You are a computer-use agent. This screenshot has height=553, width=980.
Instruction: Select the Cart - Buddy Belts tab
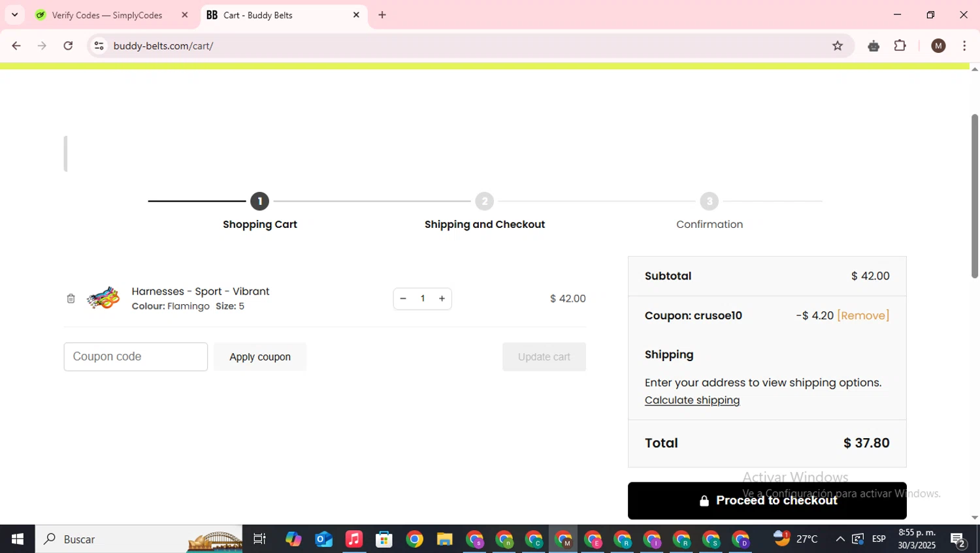tap(258, 15)
